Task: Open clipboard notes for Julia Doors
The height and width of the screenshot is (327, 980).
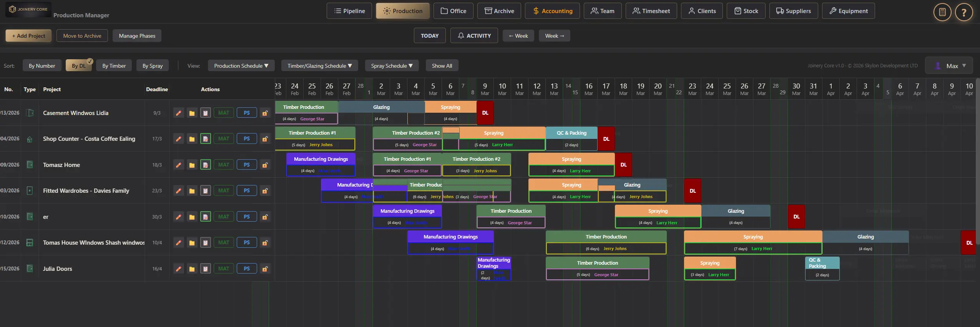Action: click(206, 269)
